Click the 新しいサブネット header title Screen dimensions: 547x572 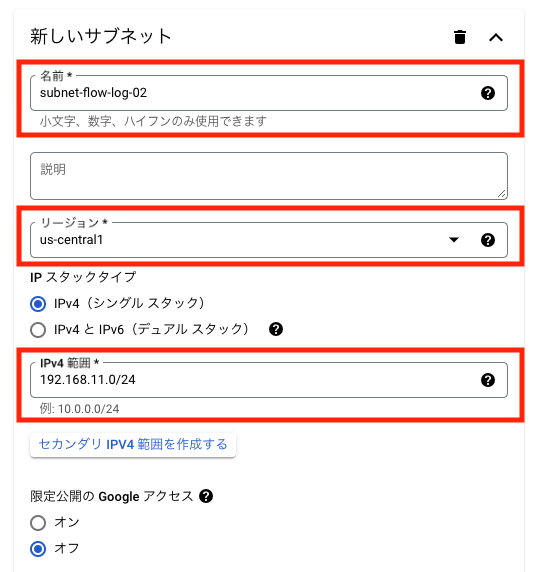(x=100, y=36)
